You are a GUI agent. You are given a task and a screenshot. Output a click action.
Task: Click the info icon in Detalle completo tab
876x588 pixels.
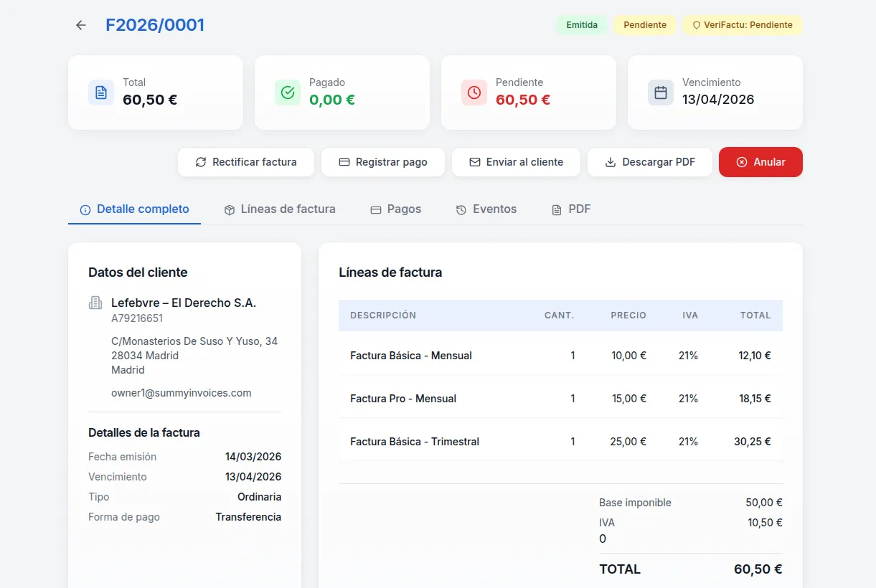coord(85,210)
